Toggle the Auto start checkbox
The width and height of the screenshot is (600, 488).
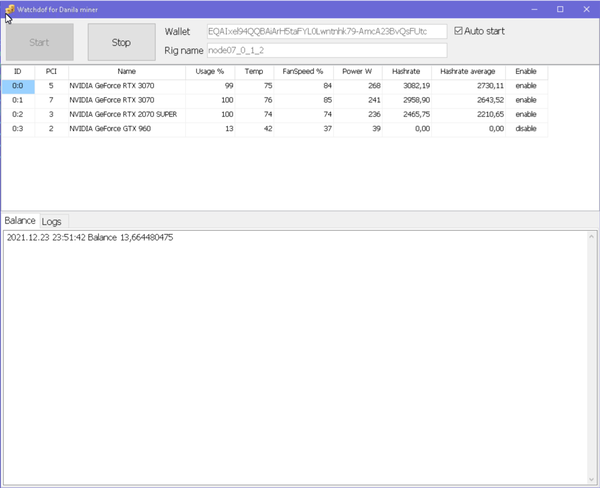459,31
